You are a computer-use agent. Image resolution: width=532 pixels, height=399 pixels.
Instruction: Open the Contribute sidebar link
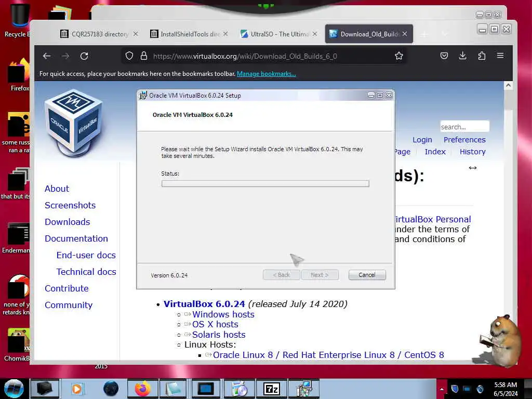pyautogui.click(x=66, y=288)
